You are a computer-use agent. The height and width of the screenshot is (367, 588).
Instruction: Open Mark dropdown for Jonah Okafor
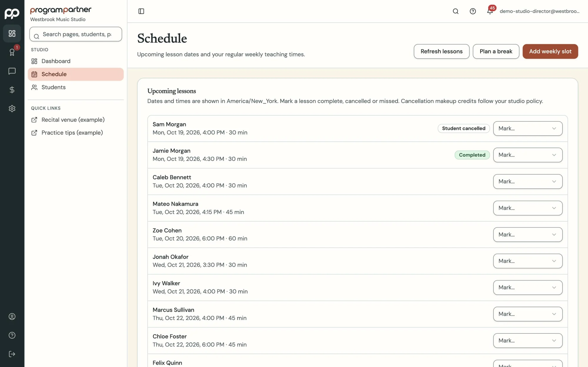528,261
